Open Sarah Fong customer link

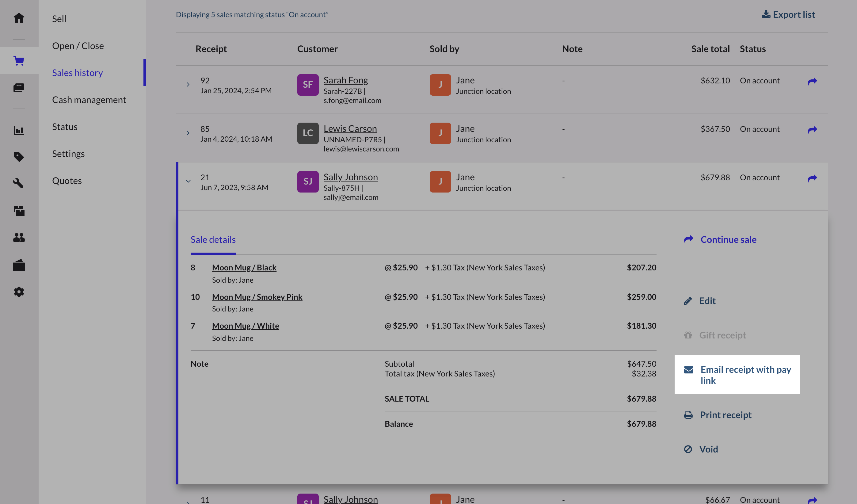pos(345,80)
